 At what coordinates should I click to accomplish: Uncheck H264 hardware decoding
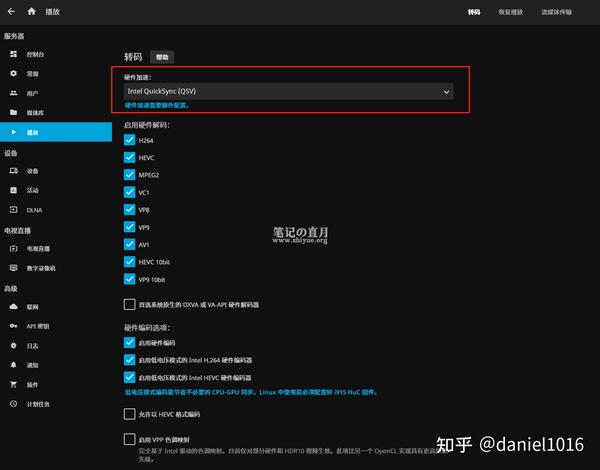click(129, 140)
